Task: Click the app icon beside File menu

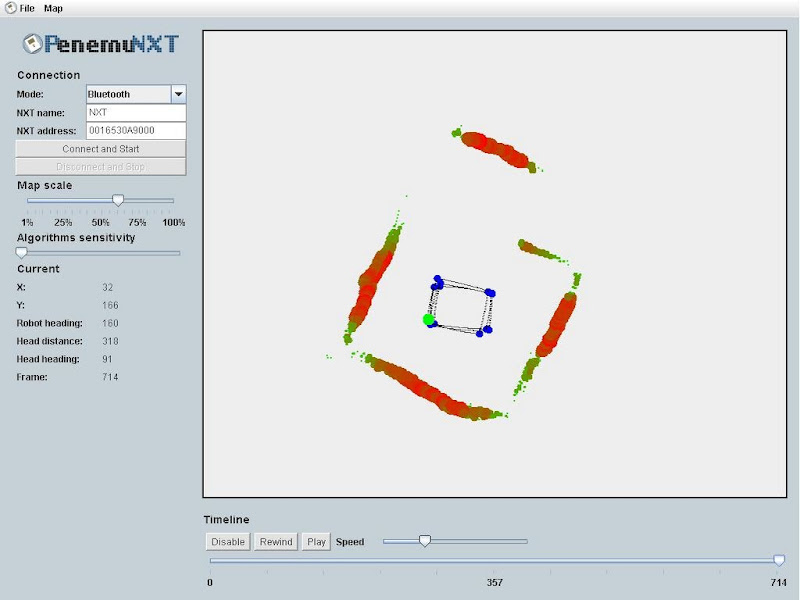Action: click(x=9, y=8)
